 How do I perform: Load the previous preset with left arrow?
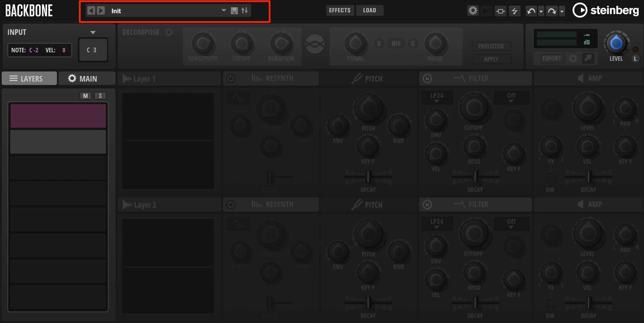tap(91, 11)
